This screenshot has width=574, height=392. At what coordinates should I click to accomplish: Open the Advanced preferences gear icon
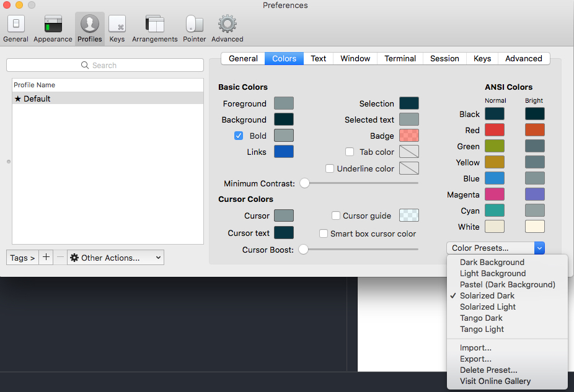(x=227, y=25)
